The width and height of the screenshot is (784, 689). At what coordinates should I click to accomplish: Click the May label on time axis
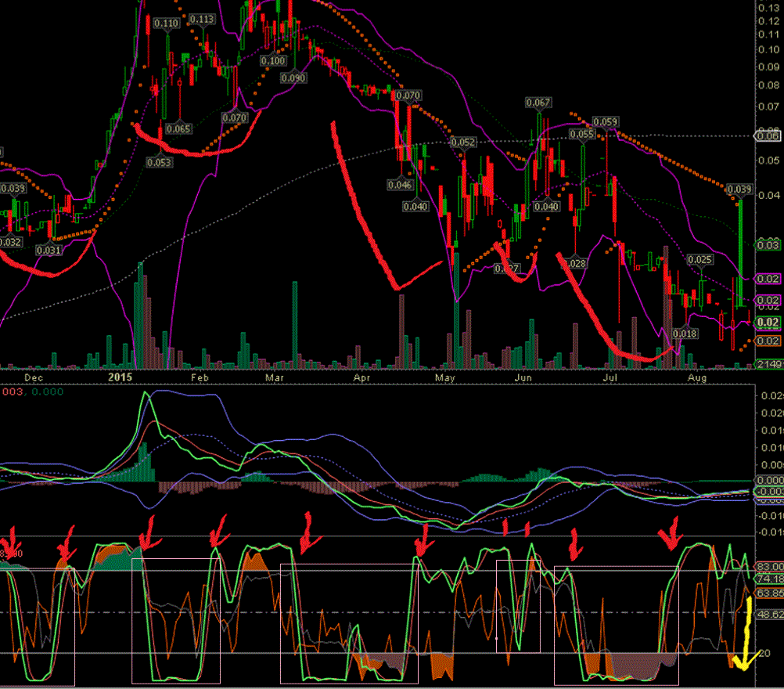445,377
